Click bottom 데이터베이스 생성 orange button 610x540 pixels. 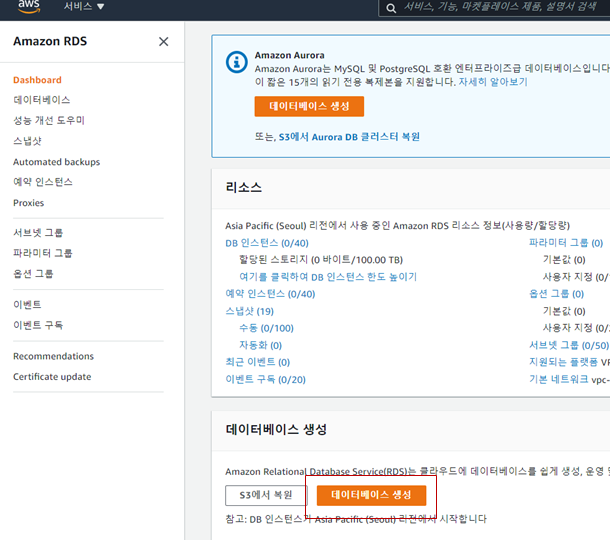(371, 495)
